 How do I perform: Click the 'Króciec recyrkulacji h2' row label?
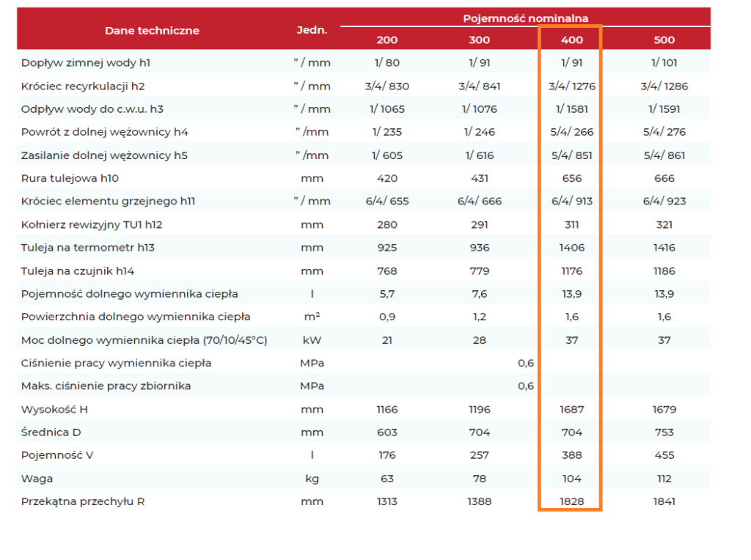click(x=83, y=86)
